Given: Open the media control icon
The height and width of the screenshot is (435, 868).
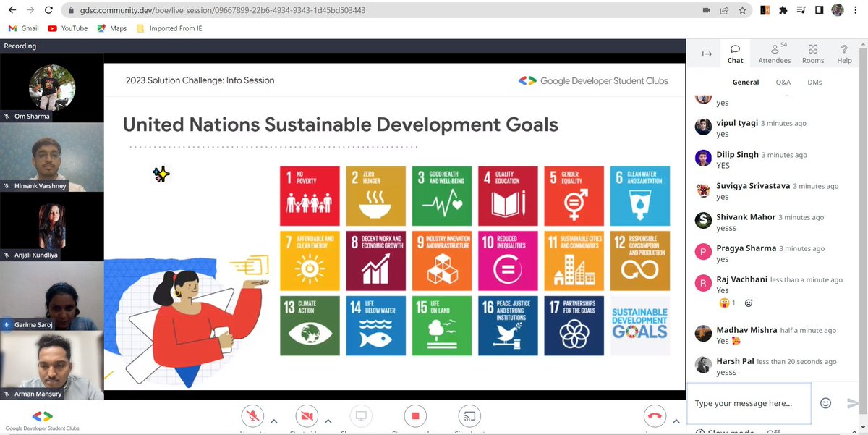Looking at the screenshot, I should tap(801, 11).
